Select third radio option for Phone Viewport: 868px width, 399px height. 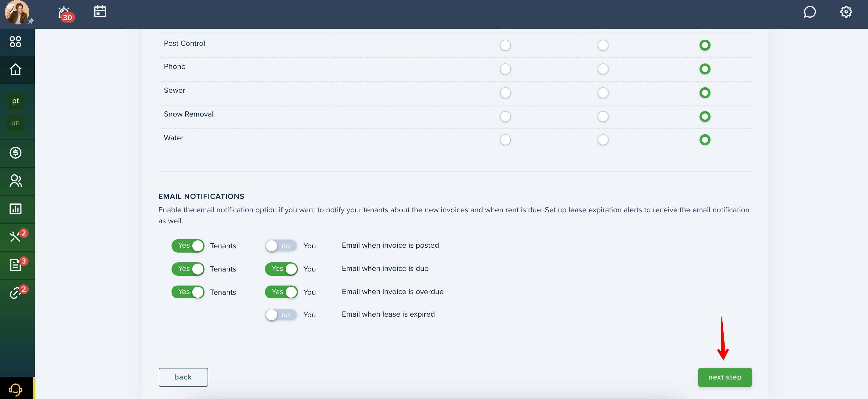point(705,69)
